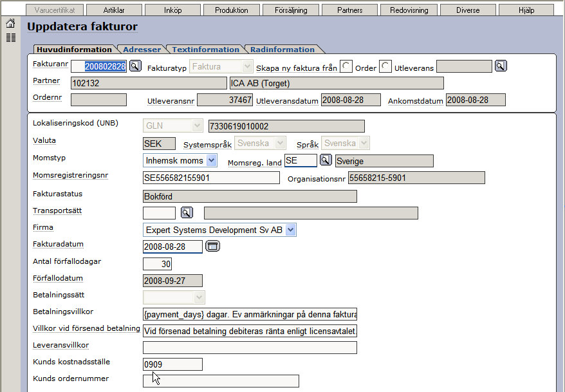The image size is (565, 392).
Task: Open Betalningssätt dropdown
Action: tap(174, 297)
